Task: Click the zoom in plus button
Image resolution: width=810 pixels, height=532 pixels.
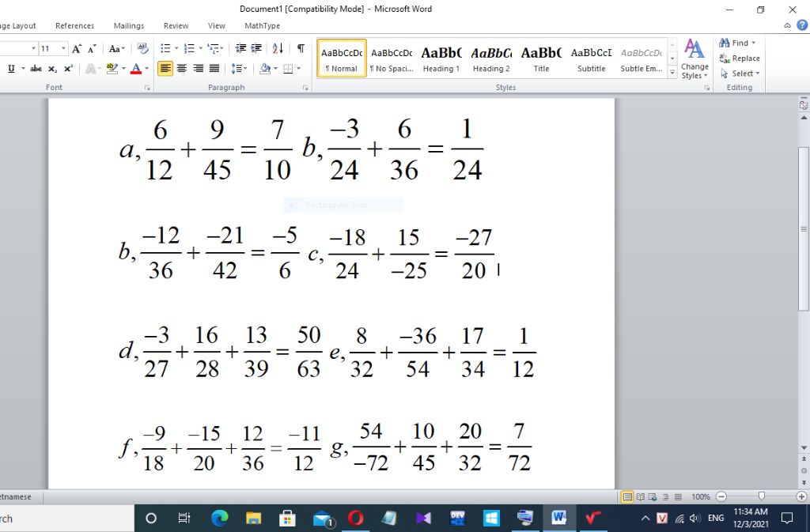Action: (801, 497)
